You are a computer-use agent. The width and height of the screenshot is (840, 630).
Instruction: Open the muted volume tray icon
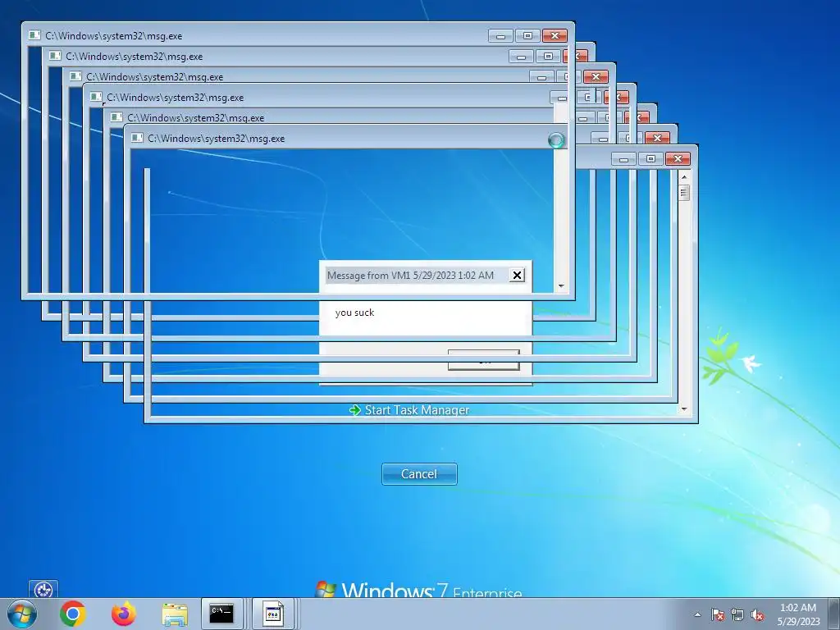757,614
